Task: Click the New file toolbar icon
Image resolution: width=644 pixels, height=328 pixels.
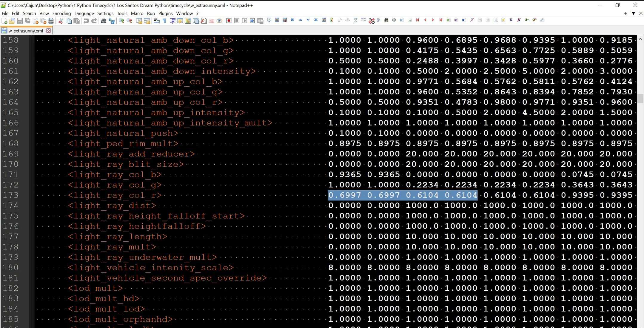Action: point(4,21)
